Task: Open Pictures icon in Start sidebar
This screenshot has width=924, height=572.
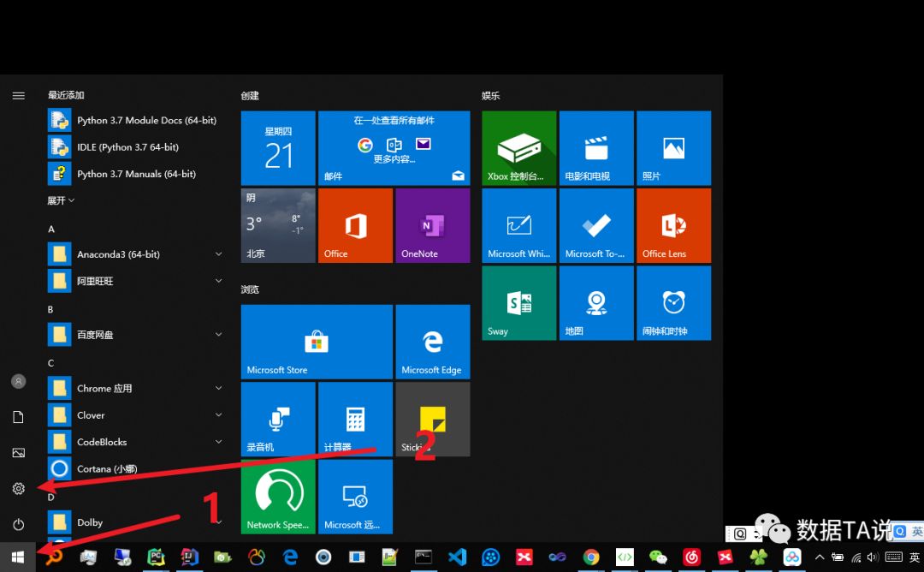Action: [x=18, y=452]
